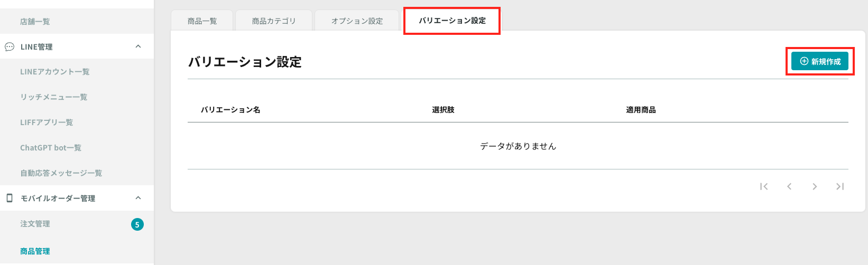
Task: Open the 商品一覧 tab
Action: 202,21
